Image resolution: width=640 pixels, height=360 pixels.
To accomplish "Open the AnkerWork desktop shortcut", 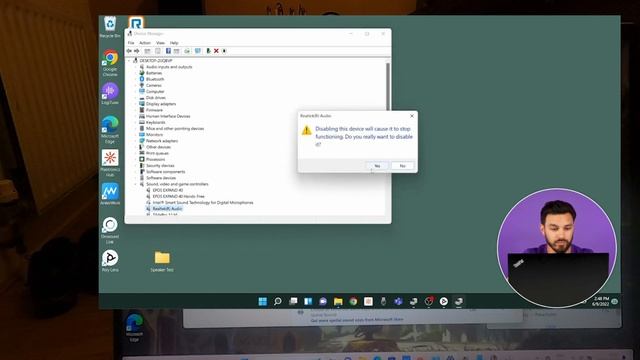I will click(x=110, y=194).
